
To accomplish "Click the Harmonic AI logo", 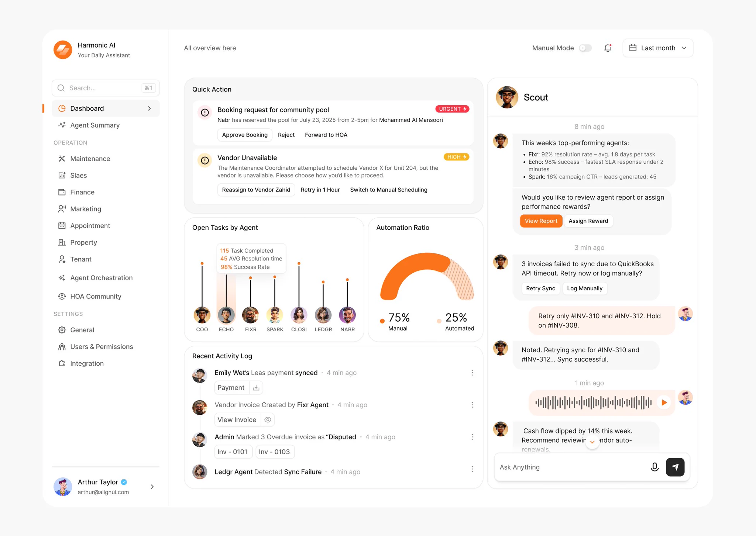I will tap(63, 50).
